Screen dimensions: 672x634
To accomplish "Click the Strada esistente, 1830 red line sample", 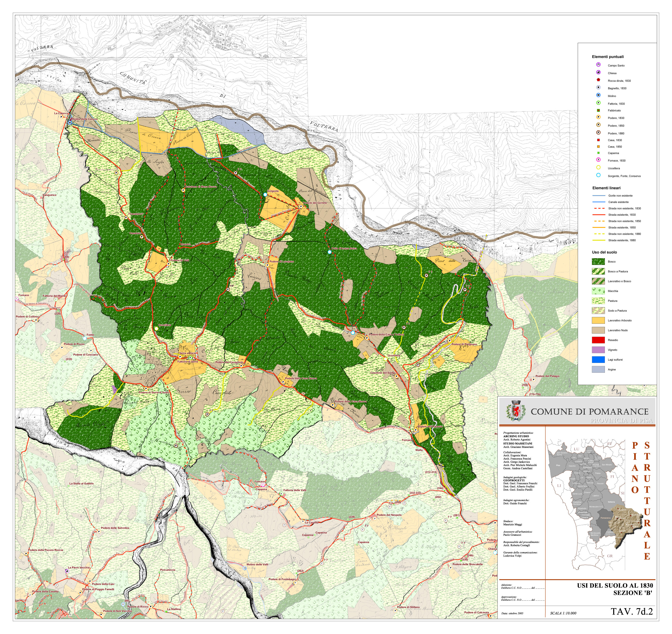I will 599,215.
